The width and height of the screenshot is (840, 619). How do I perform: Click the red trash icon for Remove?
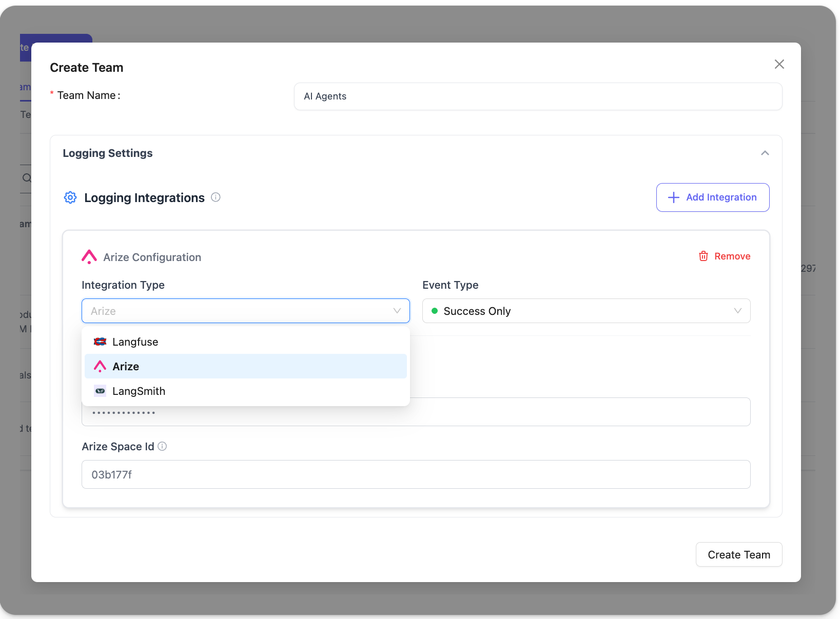coord(704,256)
